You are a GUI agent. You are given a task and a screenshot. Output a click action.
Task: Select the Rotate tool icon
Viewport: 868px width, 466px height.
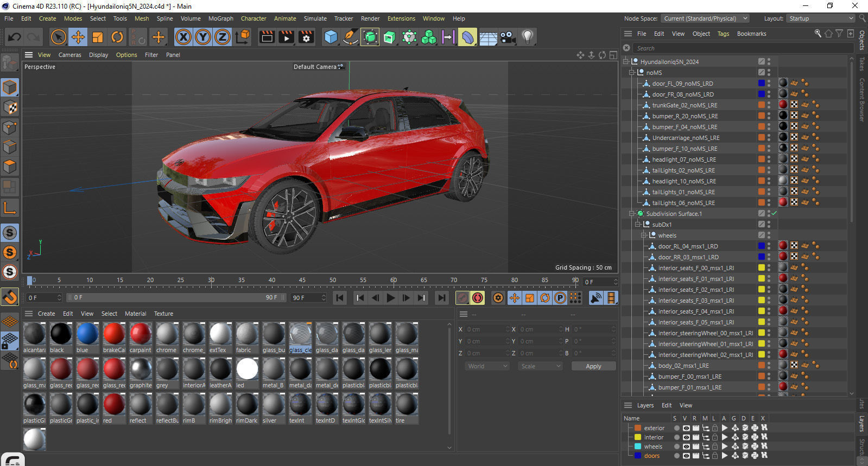[x=117, y=37]
